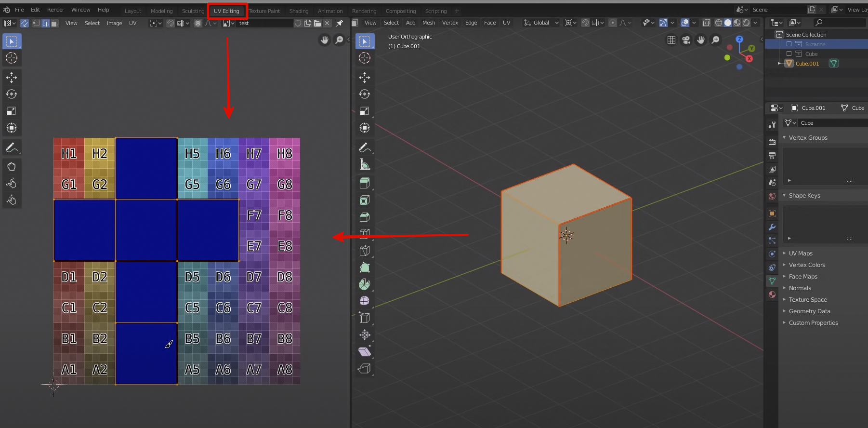Pin the image in UV editor header

340,23
